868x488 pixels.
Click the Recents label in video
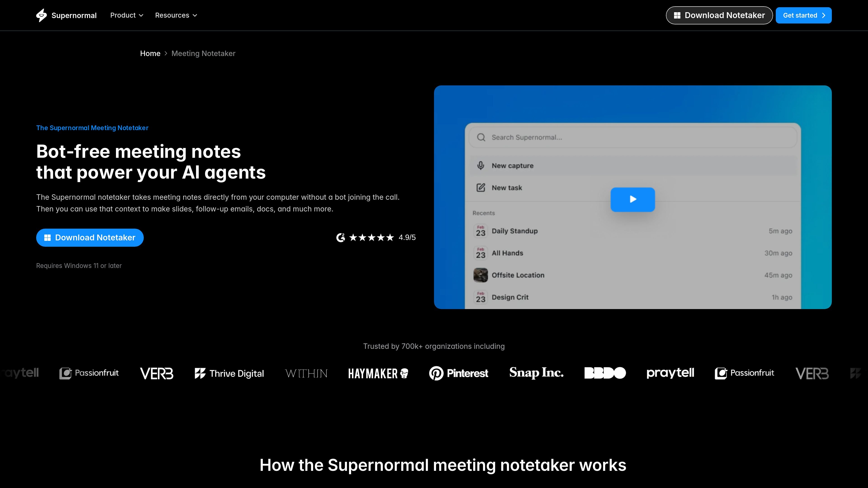[x=484, y=213]
